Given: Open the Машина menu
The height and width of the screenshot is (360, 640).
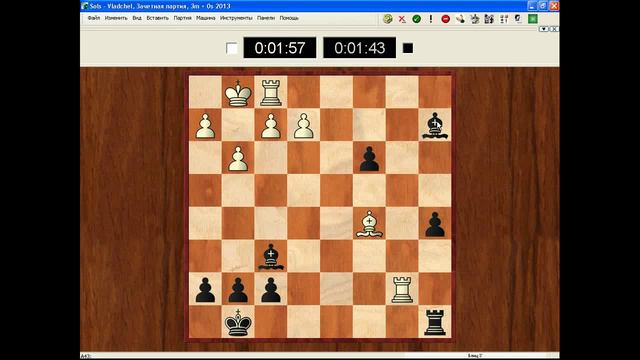Looking at the screenshot, I should click(205, 18).
